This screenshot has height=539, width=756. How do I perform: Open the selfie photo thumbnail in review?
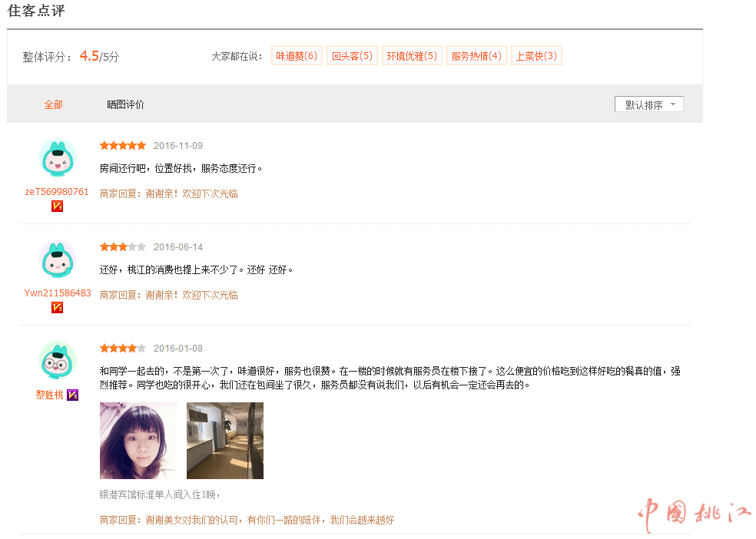(x=138, y=441)
